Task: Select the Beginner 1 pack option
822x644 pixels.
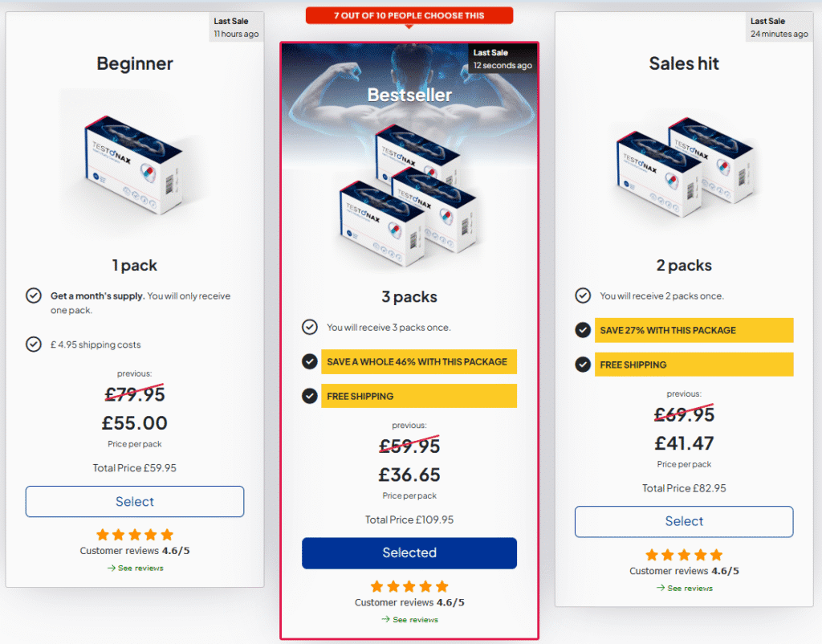Action: pyautogui.click(x=134, y=501)
